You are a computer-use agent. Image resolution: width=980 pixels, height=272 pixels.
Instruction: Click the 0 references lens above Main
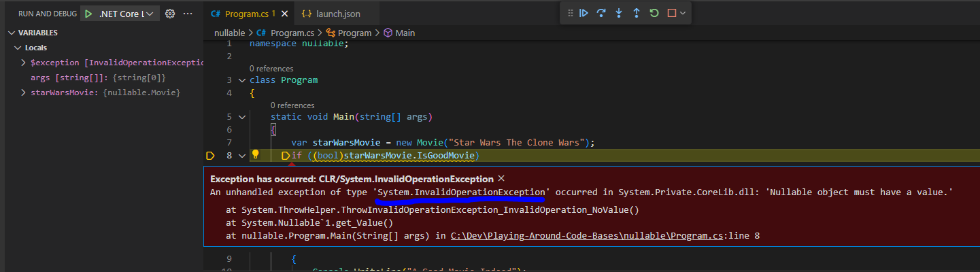(292, 105)
